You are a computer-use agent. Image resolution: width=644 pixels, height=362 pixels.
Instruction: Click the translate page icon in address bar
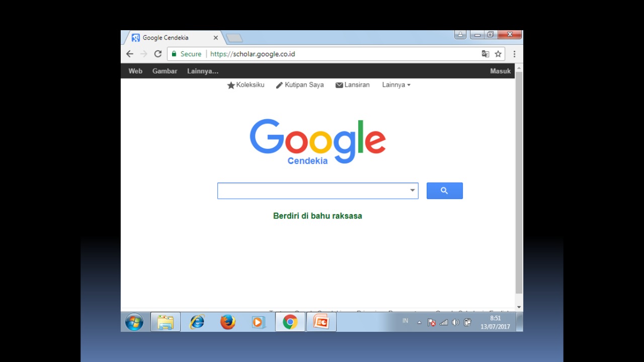[x=485, y=54]
